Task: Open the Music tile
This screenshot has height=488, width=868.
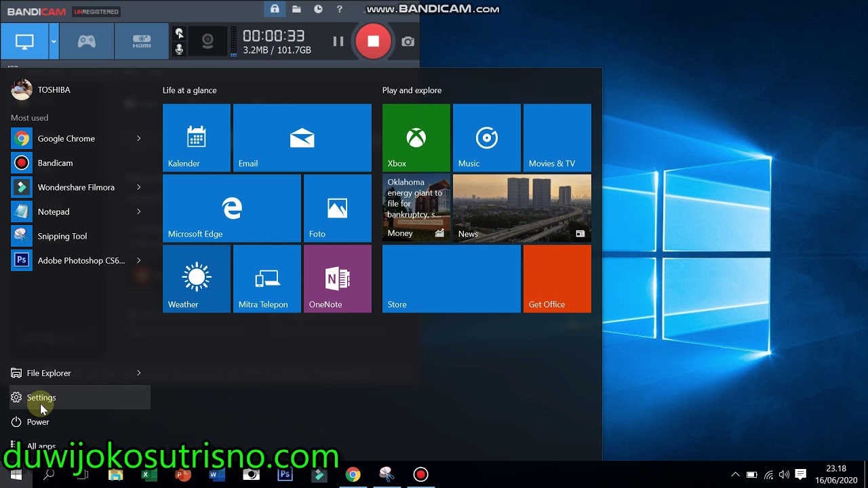Action: (487, 138)
